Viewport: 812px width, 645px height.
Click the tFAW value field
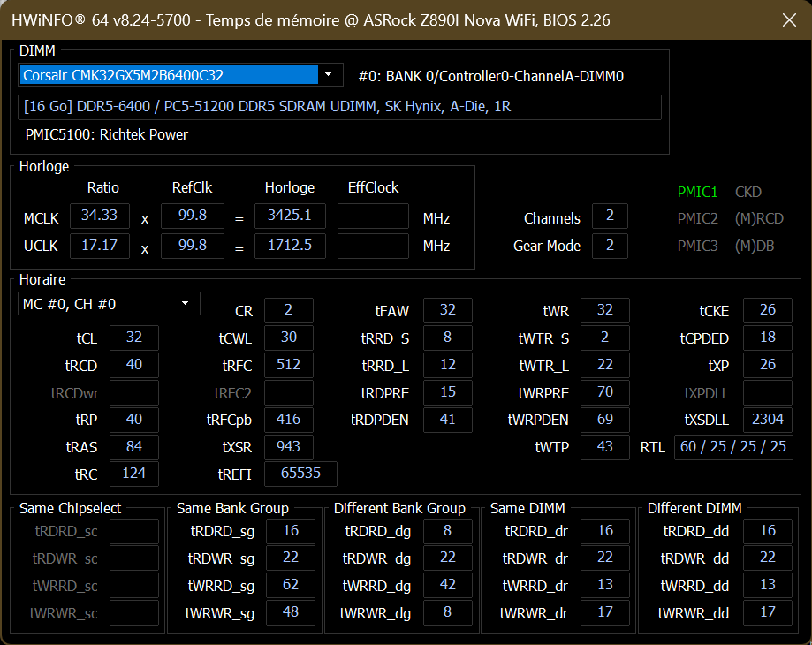coord(447,310)
